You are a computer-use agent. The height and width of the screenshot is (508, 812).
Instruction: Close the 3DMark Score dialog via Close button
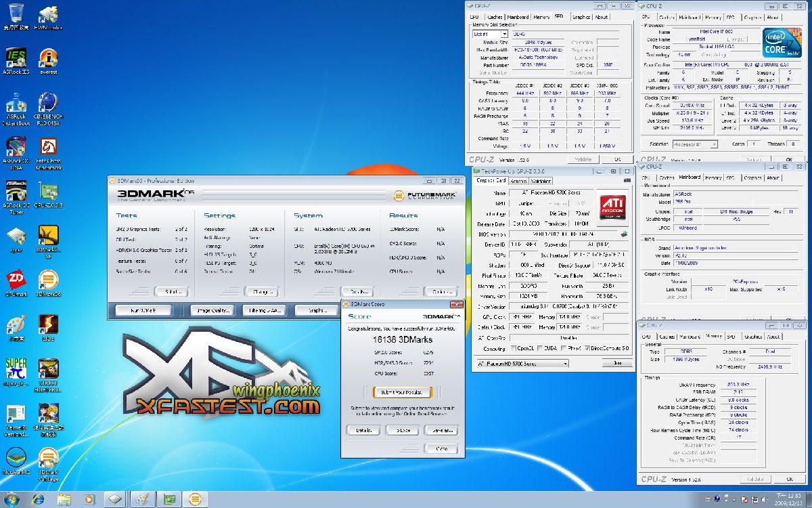[442, 448]
